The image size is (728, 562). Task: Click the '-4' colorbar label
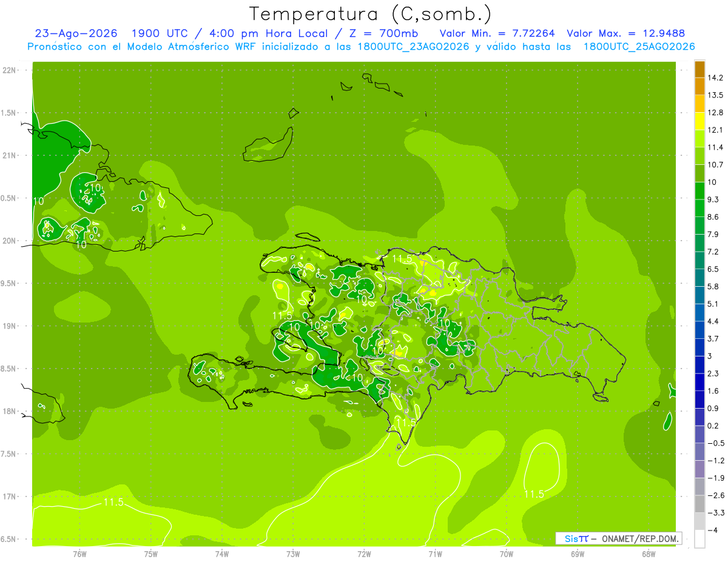pyautogui.click(x=712, y=530)
